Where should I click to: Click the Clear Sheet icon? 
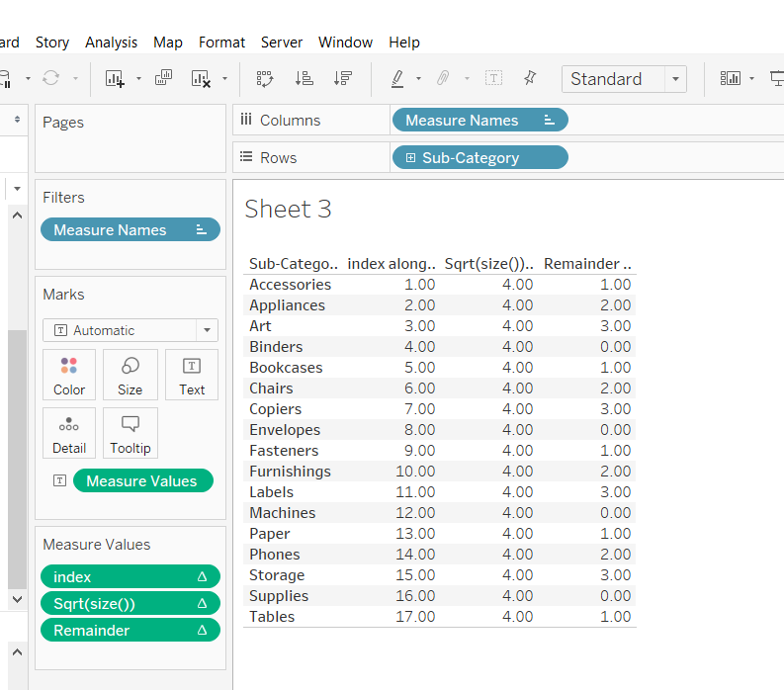(201, 79)
